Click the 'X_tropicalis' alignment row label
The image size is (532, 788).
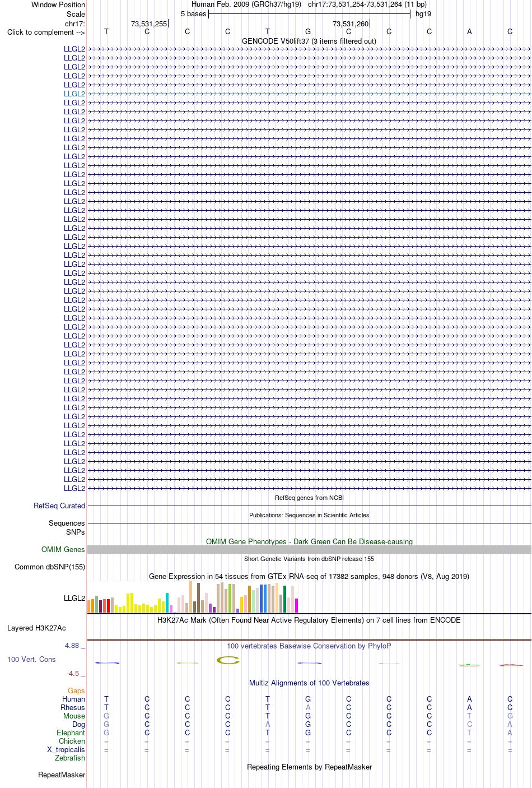(x=66, y=749)
